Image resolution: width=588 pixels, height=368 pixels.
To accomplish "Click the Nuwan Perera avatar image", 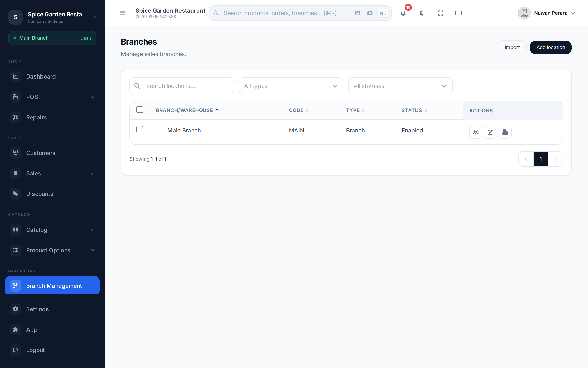I will (524, 13).
